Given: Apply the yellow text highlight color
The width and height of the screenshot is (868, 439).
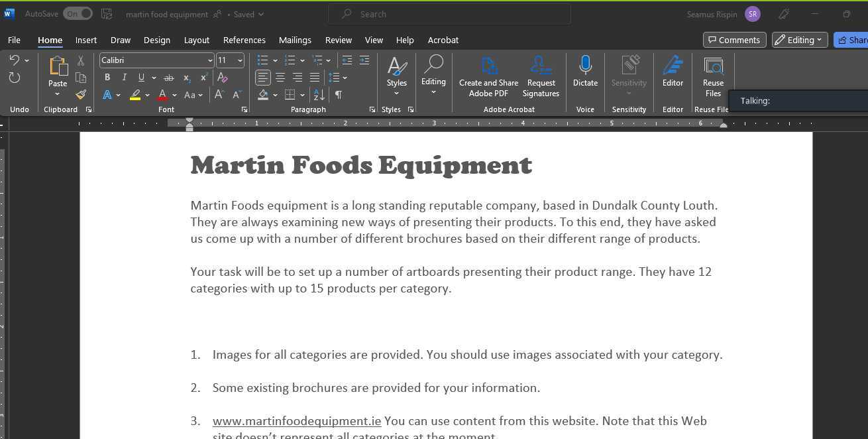Looking at the screenshot, I should click(x=135, y=95).
